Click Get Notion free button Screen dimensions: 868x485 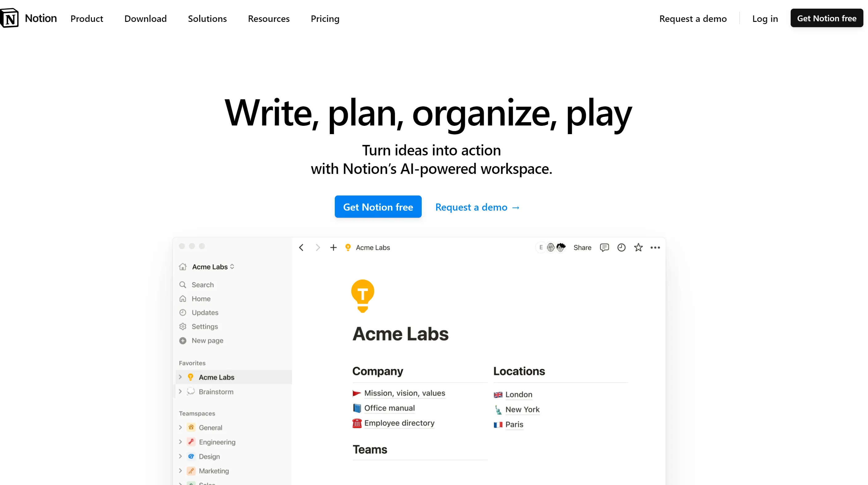(378, 206)
